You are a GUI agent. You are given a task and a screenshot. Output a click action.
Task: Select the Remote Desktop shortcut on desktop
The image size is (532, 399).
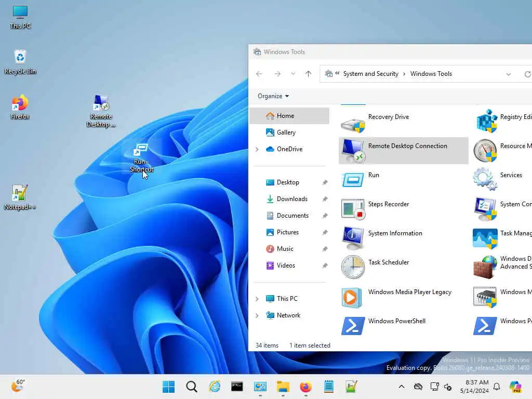(101, 111)
